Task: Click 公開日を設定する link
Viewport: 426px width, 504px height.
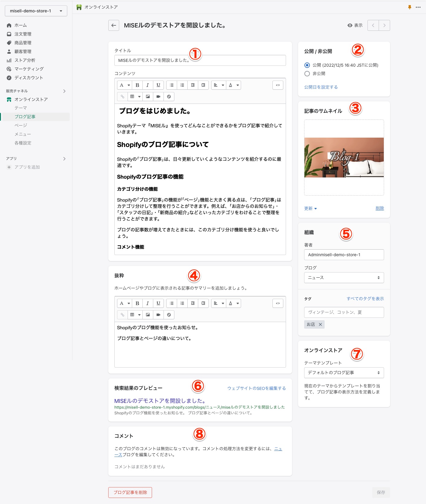Action: (321, 87)
